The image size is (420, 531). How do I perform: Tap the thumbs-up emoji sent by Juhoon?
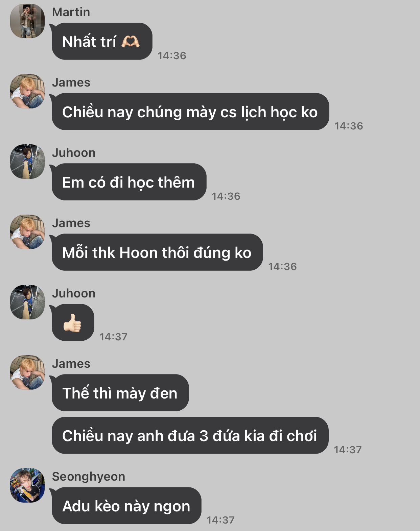72,323
